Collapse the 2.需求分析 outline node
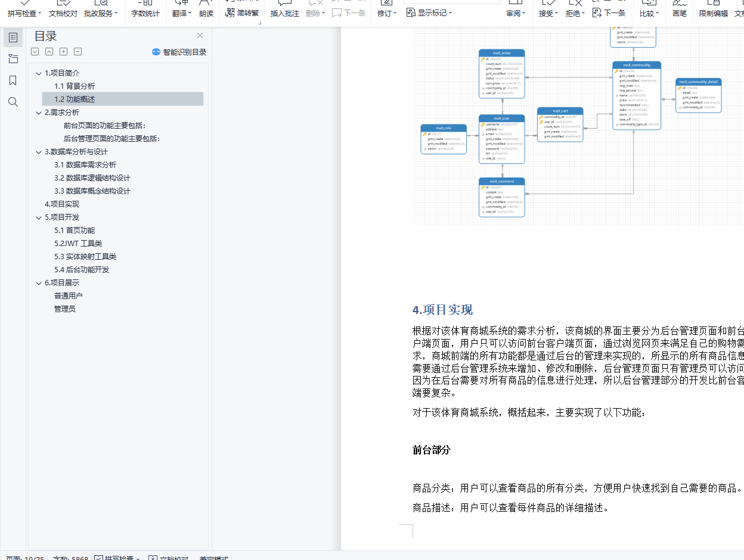Viewport: 744px width, 560px height. click(39, 113)
